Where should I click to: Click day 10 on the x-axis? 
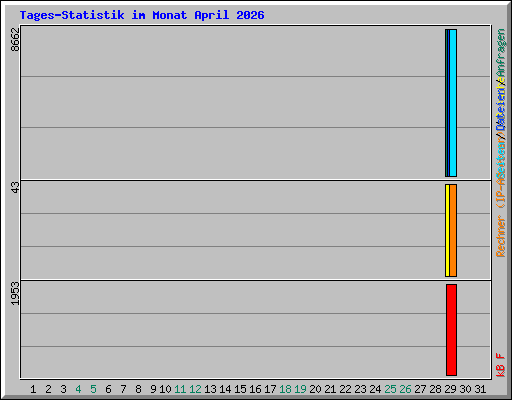(x=165, y=389)
